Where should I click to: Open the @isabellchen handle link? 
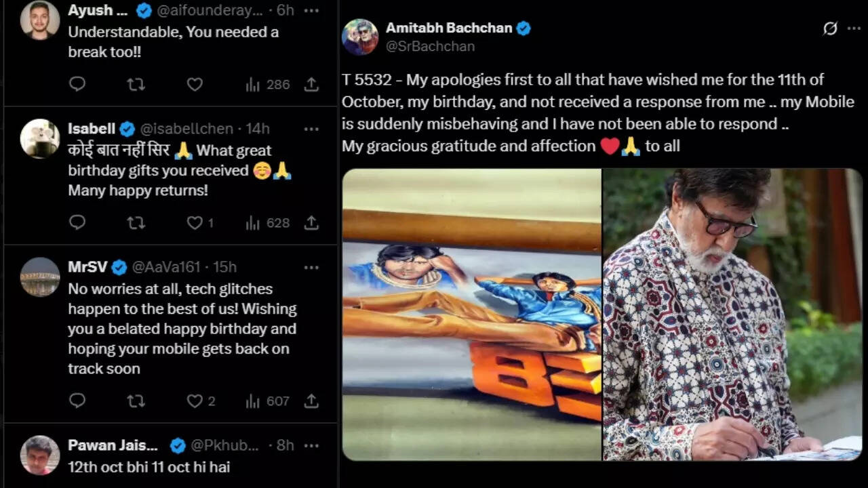[186, 129]
